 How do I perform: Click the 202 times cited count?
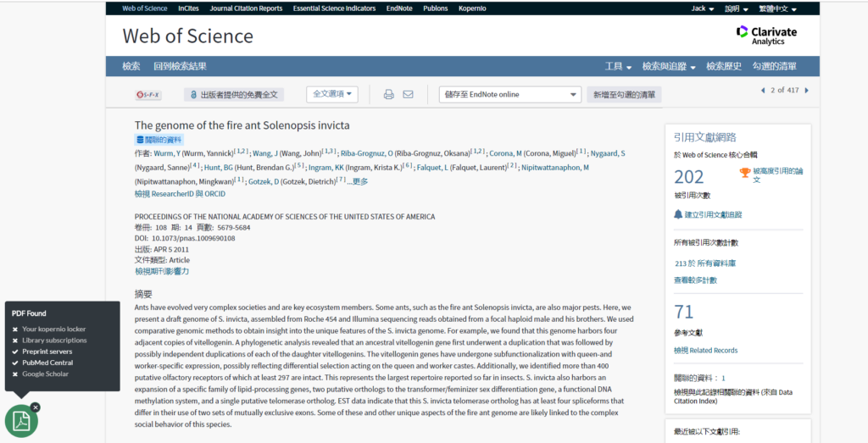pyautogui.click(x=688, y=176)
